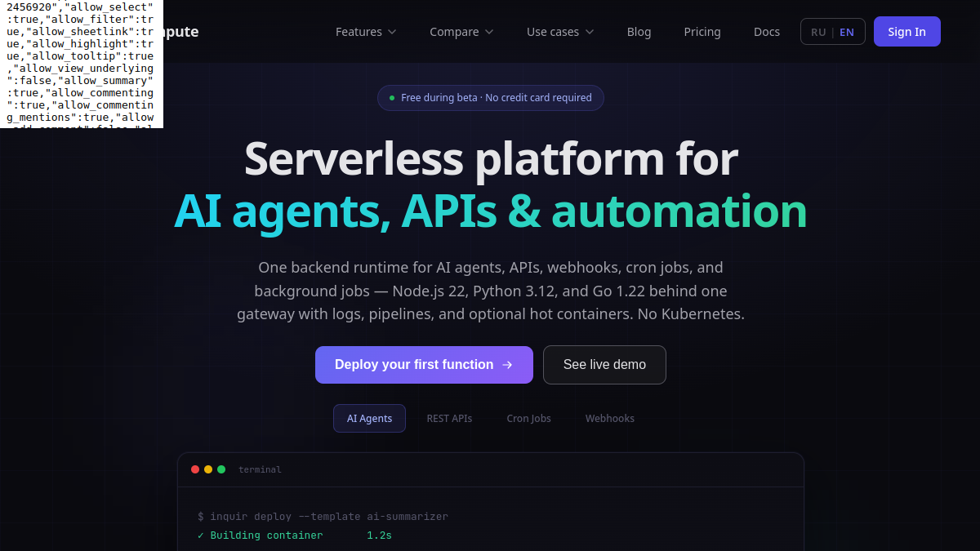Open the Features dropdown menu

(x=366, y=32)
